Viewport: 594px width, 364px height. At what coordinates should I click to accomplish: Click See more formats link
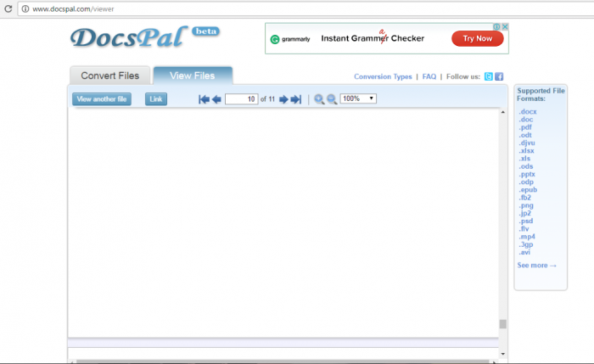pos(536,266)
